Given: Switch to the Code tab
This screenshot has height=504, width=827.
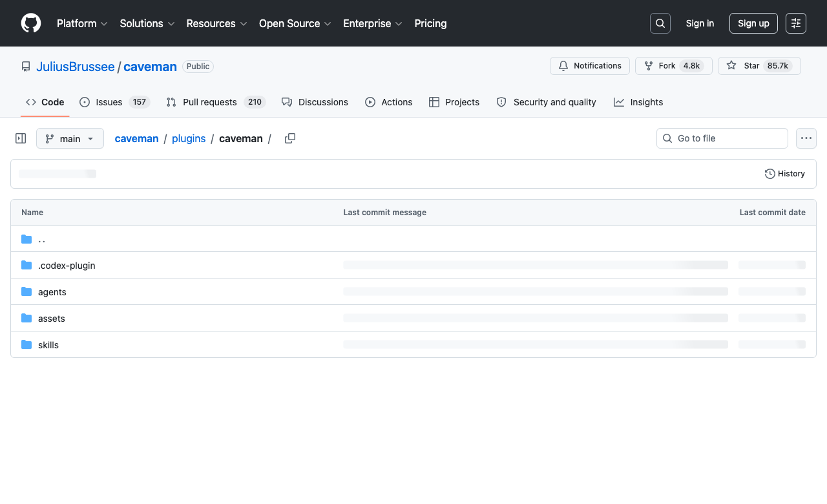Looking at the screenshot, I should [x=45, y=102].
